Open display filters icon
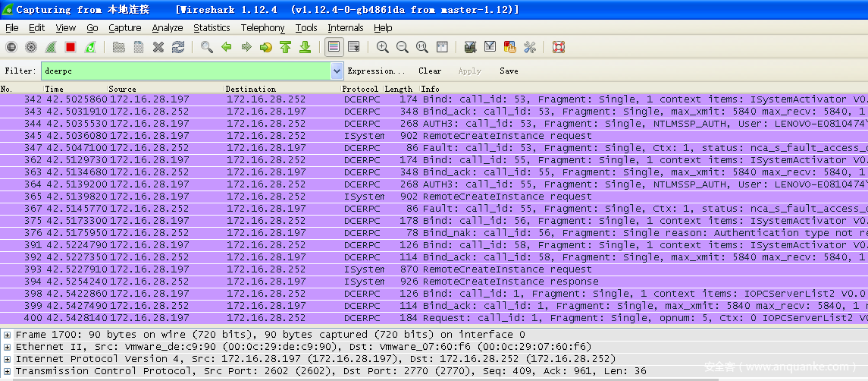Image resolution: width=868 pixels, height=381 pixels. click(x=490, y=47)
